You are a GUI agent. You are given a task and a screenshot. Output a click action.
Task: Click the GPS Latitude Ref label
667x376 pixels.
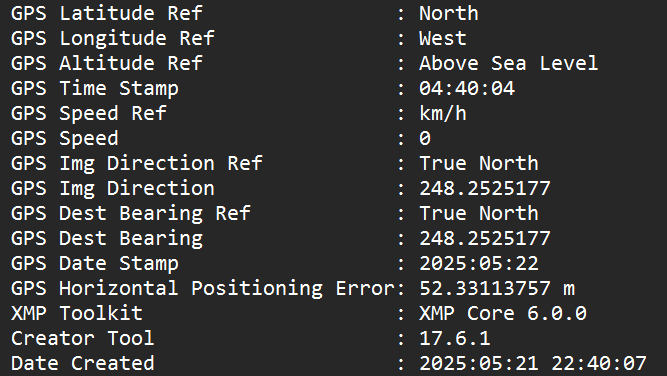(107, 14)
